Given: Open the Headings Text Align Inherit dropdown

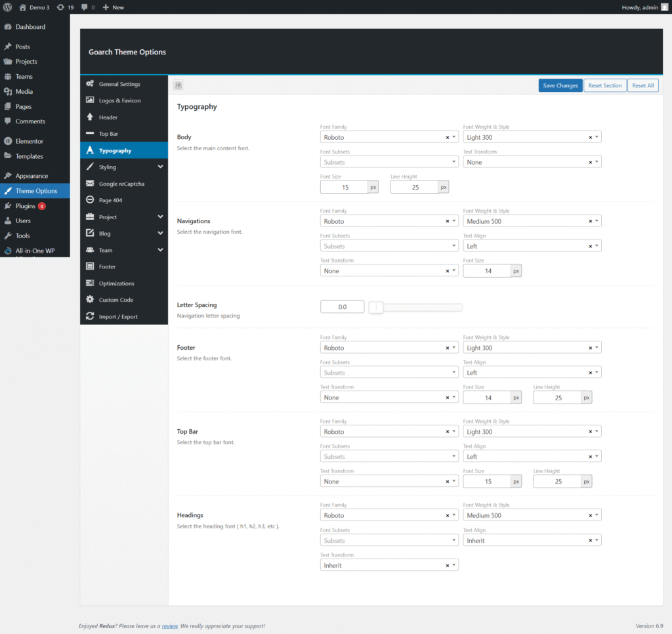Looking at the screenshot, I should [x=532, y=541].
